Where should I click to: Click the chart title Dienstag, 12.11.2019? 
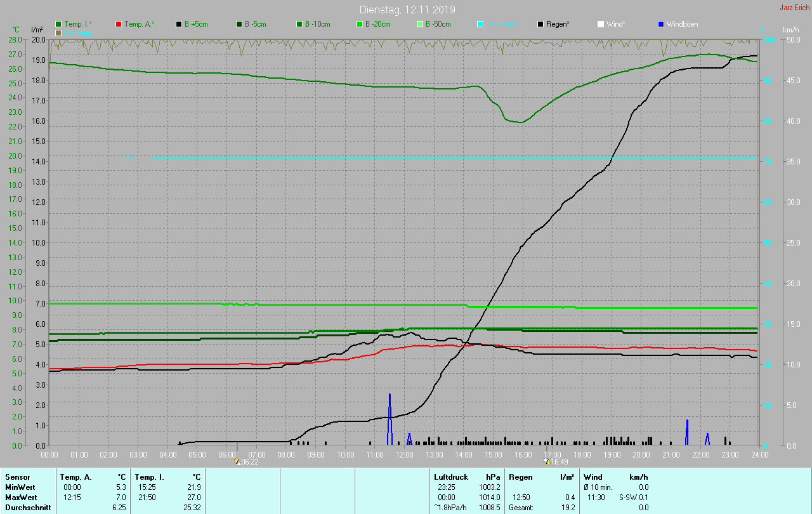(x=407, y=10)
